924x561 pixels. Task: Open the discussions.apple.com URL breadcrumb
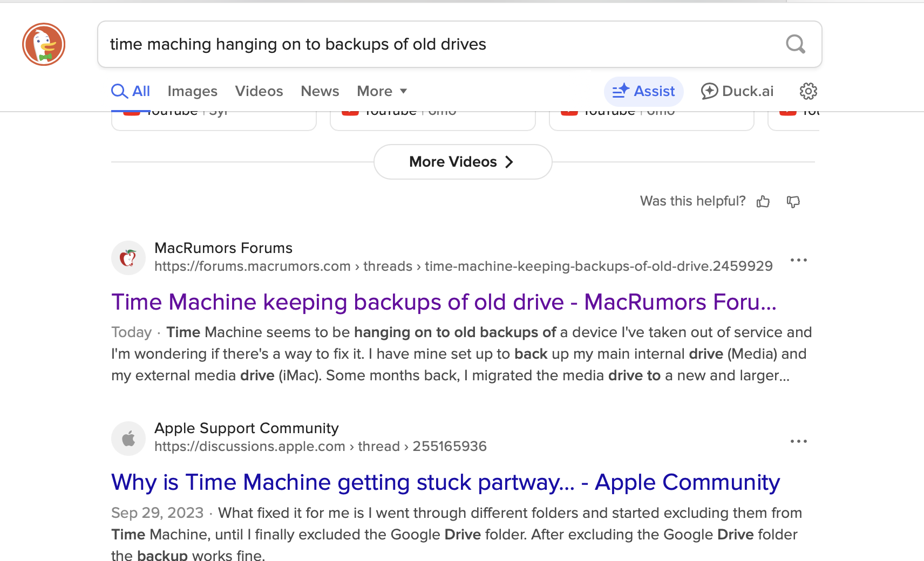pyautogui.click(x=321, y=447)
